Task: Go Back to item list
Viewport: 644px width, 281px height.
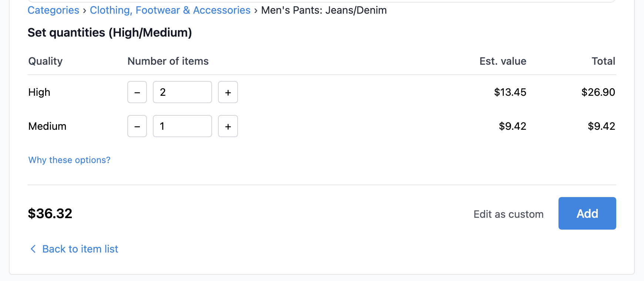Action: [x=80, y=249]
